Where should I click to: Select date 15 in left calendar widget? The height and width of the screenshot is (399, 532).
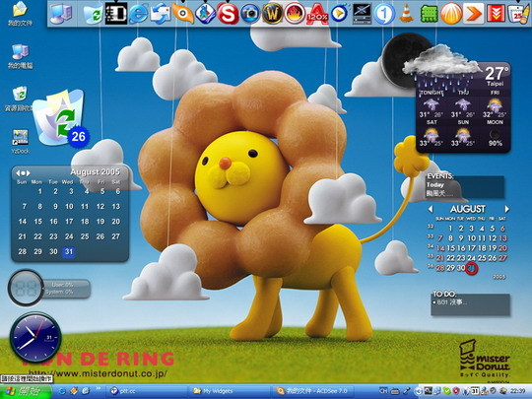click(x=38, y=222)
